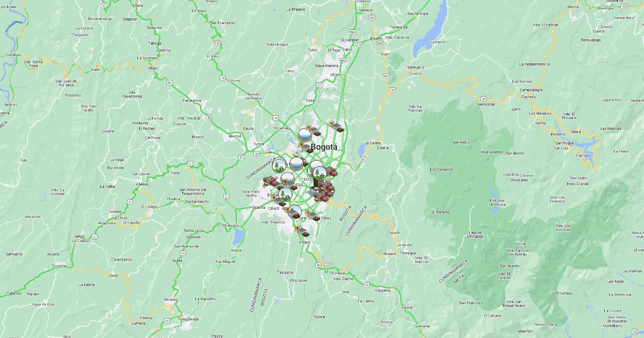Select the La Calera label east of Bogotá
The width and height of the screenshot is (644, 338).
point(372,143)
